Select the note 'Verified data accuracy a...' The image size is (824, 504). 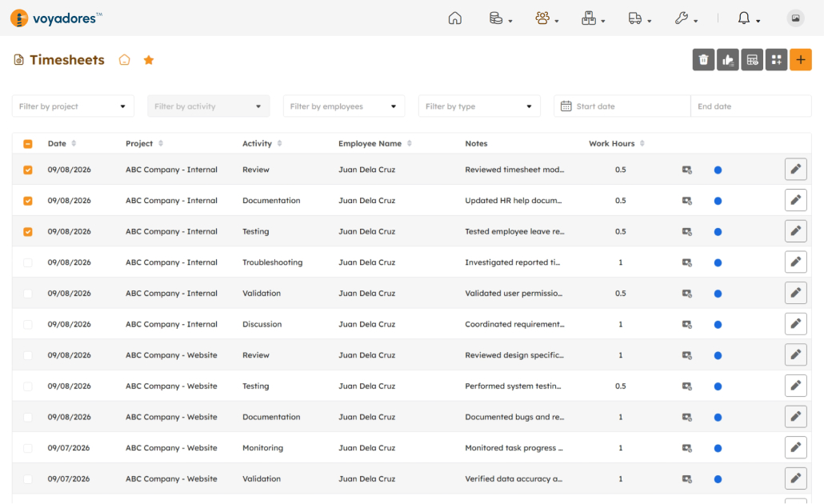(514, 478)
